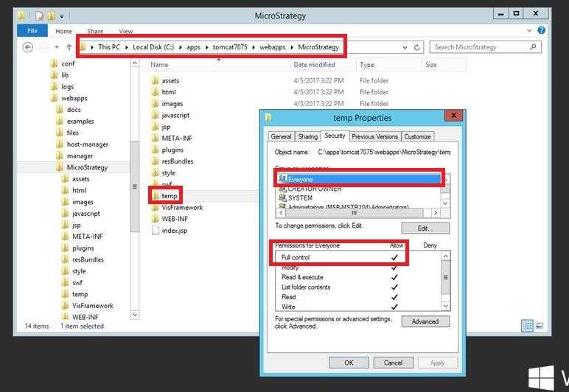
Task: Select the javascript folder in file list
Action: pos(175,115)
